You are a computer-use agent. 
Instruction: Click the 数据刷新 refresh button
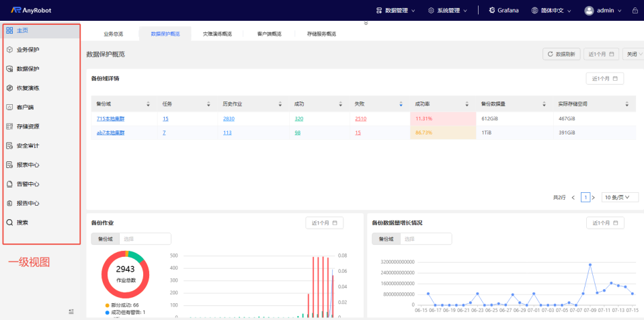pos(561,54)
